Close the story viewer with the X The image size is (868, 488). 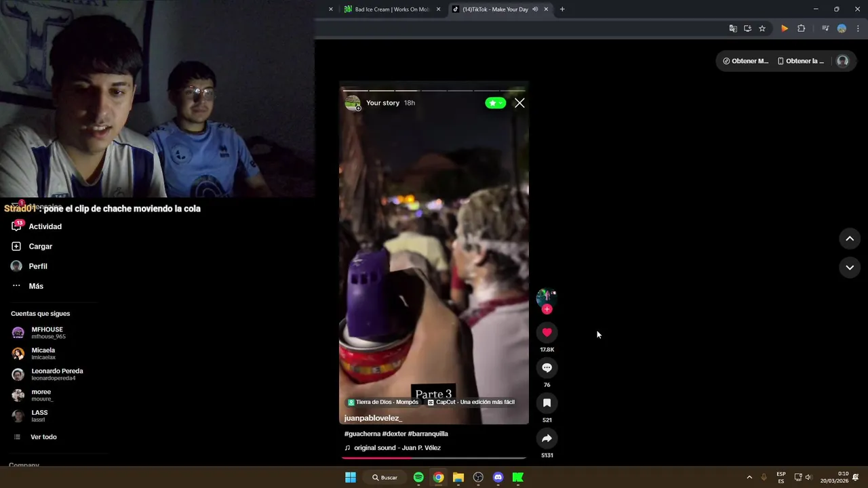point(519,103)
